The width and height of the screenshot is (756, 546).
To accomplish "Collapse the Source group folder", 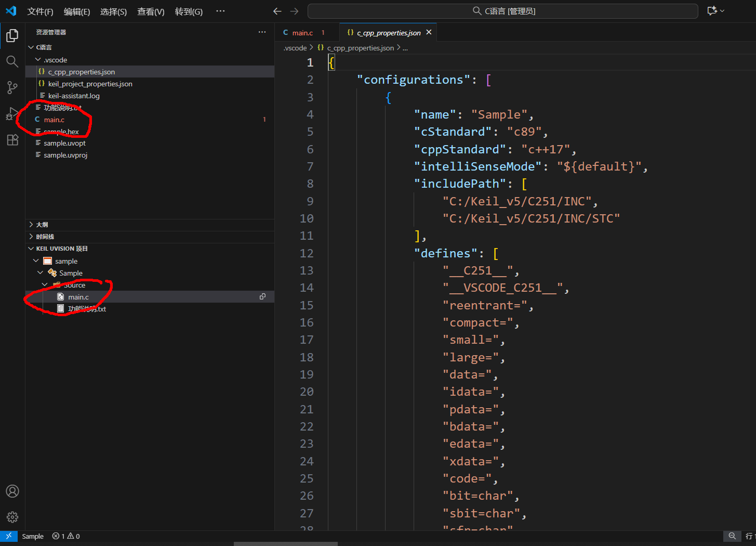I will [x=45, y=284].
